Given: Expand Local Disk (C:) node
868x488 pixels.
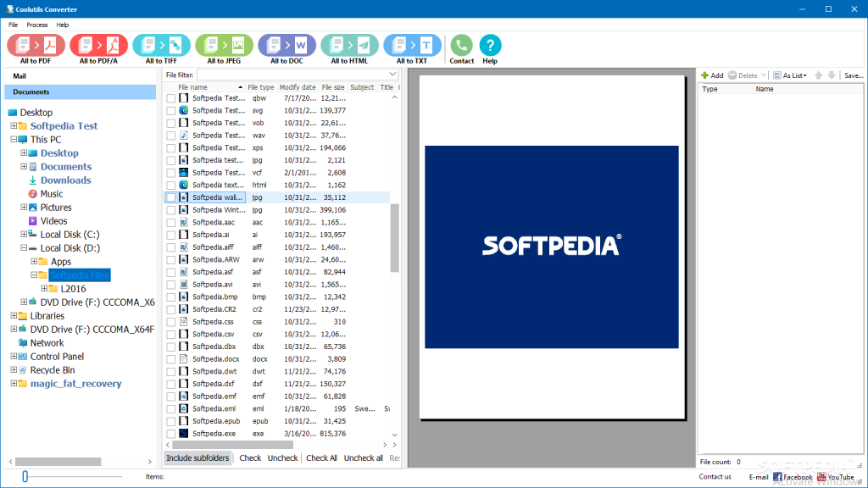Looking at the screenshot, I should coord(24,235).
